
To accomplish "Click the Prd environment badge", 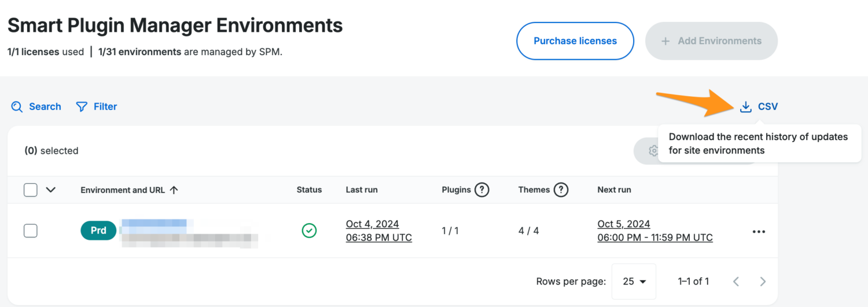I will tap(98, 231).
